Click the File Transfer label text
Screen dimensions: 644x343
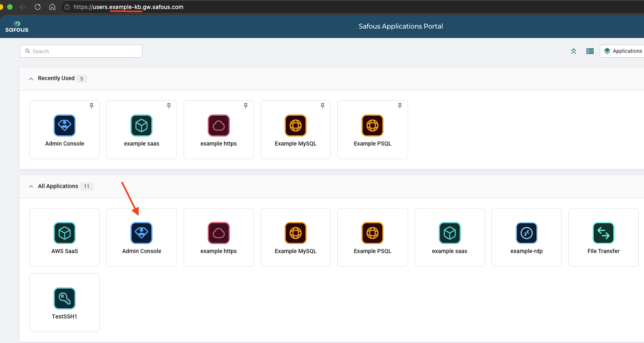pyautogui.click(x=604, y=251)
